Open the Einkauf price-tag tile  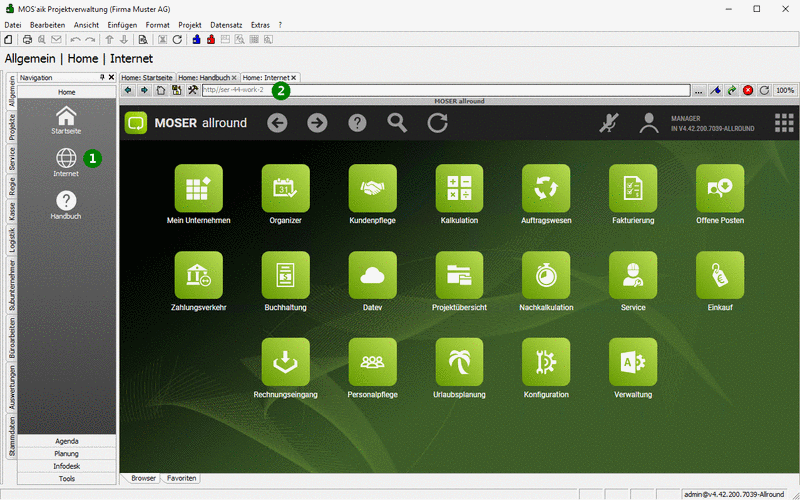[720, 275]
